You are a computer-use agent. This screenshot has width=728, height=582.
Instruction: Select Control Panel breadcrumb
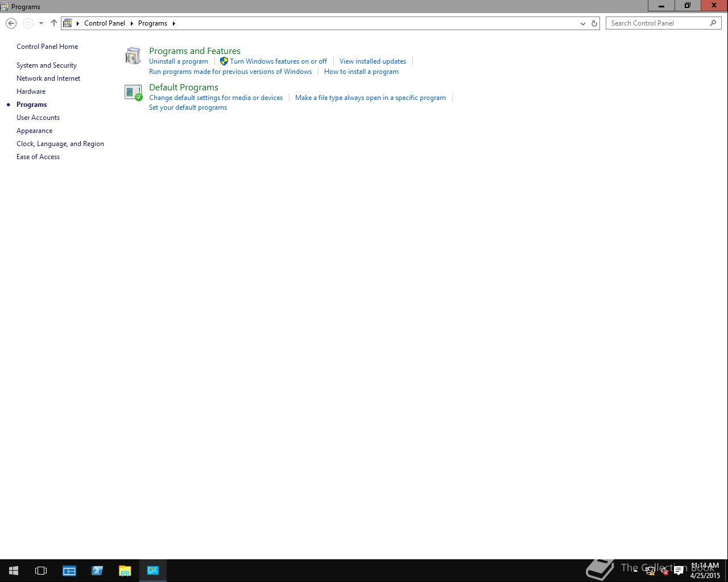point(105,23)
